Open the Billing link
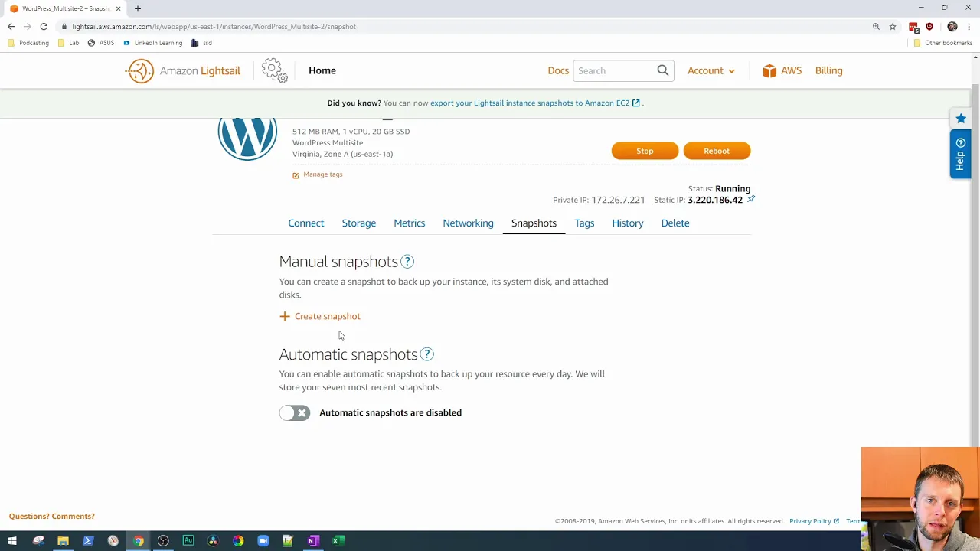Viewport: 980px width, 551px height. click(828, 70)
